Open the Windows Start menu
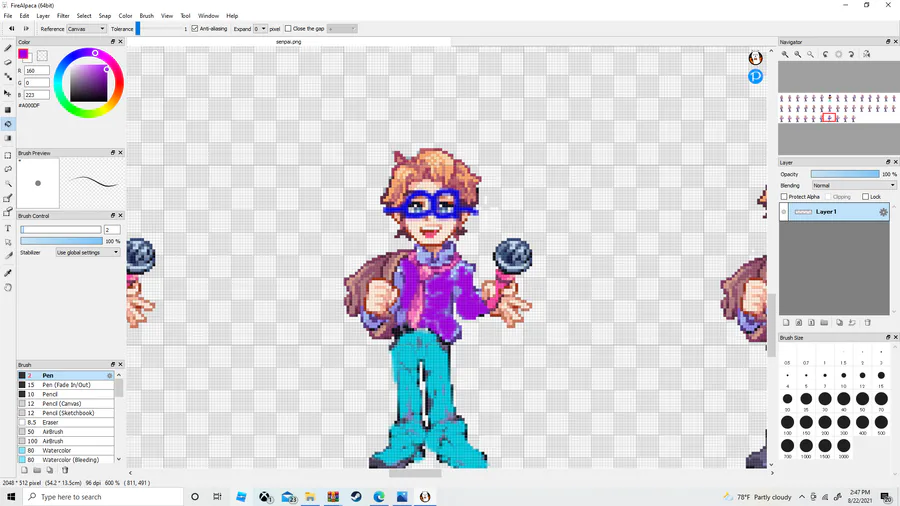The height and width of the screenshot is (506, 900). (x=11, y=497)
